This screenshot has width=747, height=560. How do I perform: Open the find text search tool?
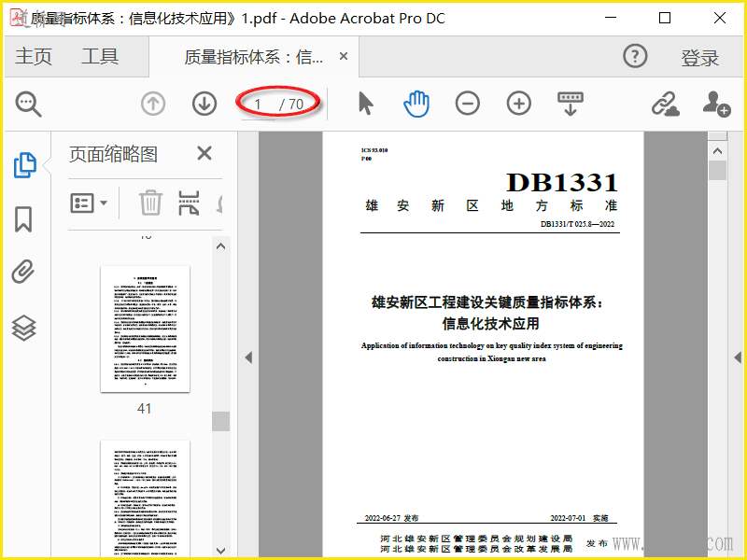[x=29, y=104]
